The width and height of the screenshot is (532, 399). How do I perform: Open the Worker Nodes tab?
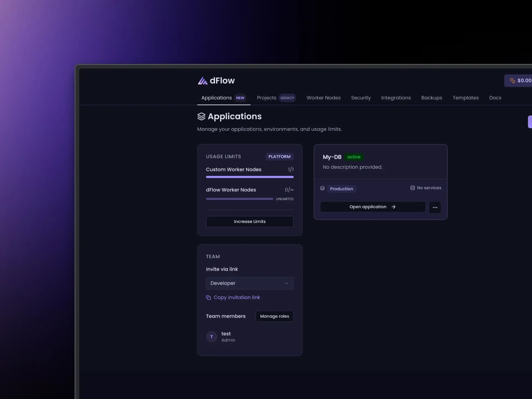(x=323, y=98)
